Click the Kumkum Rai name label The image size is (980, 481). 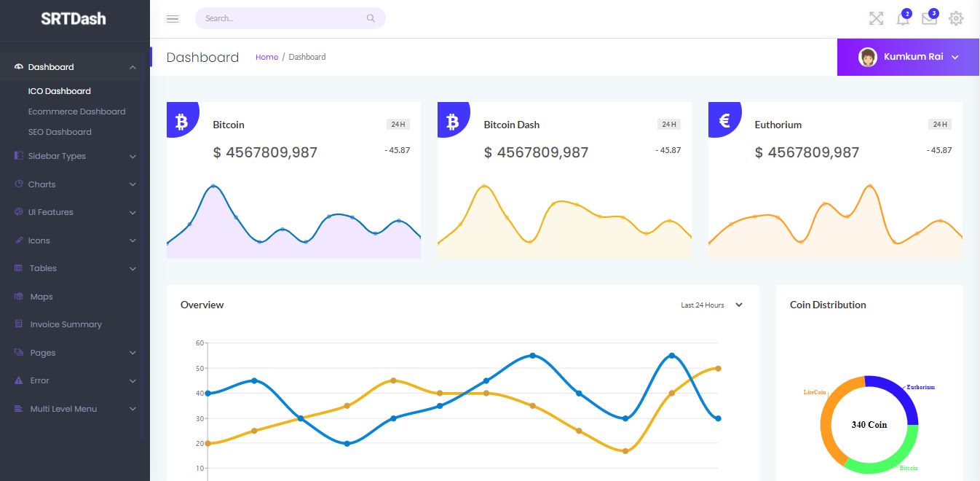pos(914,57)
